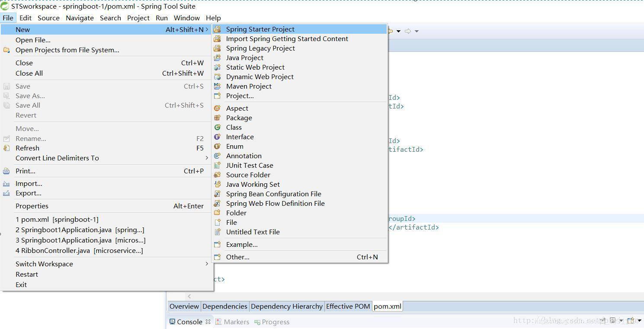Click the forward navigation arrow in toolbar
Image resolution: width=644 pixels, height=329 pixels.
point(407,31)
